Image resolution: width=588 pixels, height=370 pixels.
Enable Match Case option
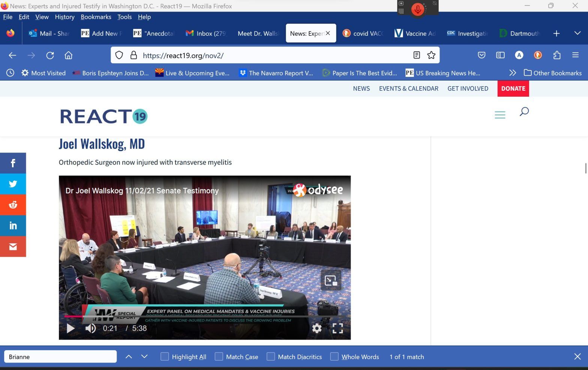coord(219,357)
